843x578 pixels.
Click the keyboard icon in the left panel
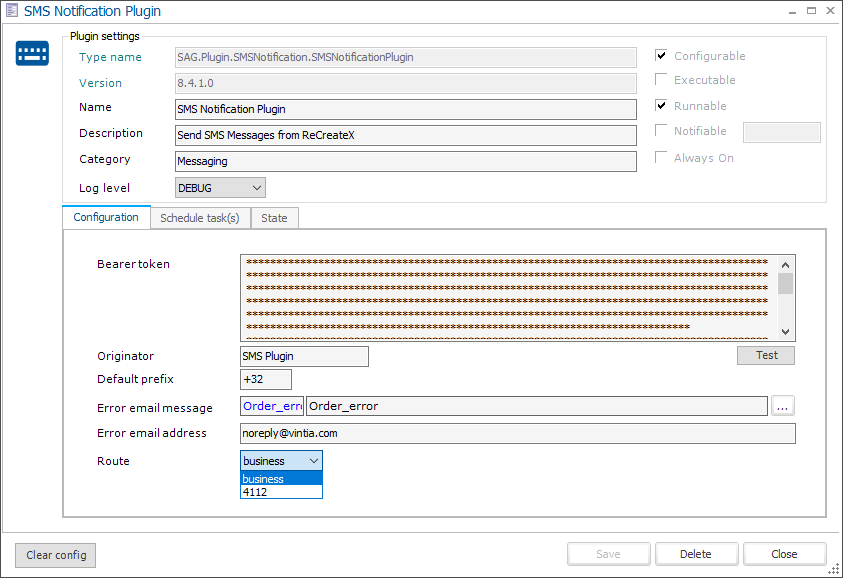(32, 53)
